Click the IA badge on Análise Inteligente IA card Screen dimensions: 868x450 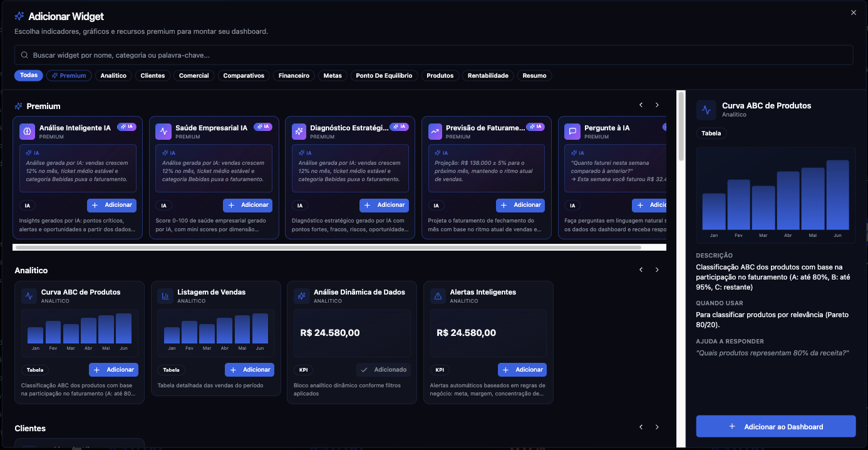[x=127, y=127]
